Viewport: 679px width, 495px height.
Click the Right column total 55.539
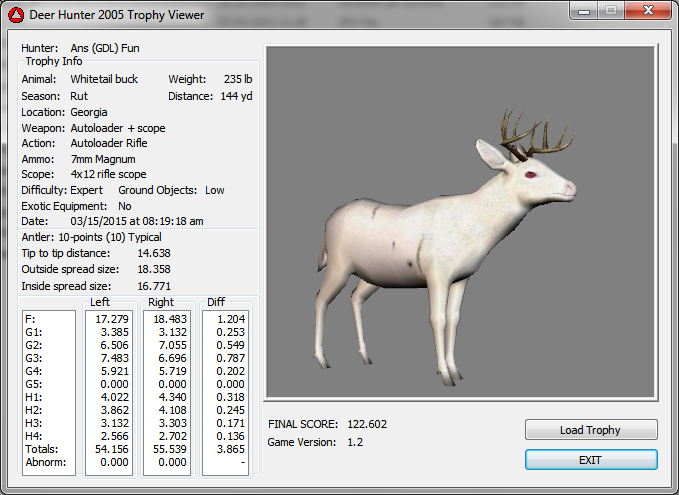[x=167, y=450]
